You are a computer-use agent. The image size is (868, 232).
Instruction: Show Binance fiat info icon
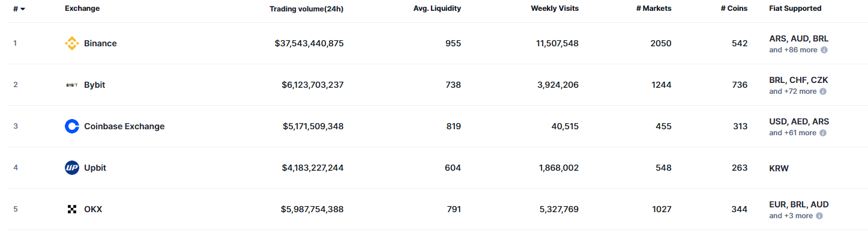824,50
